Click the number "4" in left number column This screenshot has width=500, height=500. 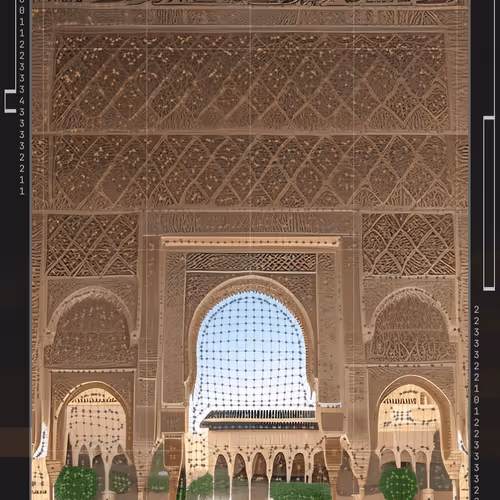(22, 101)
